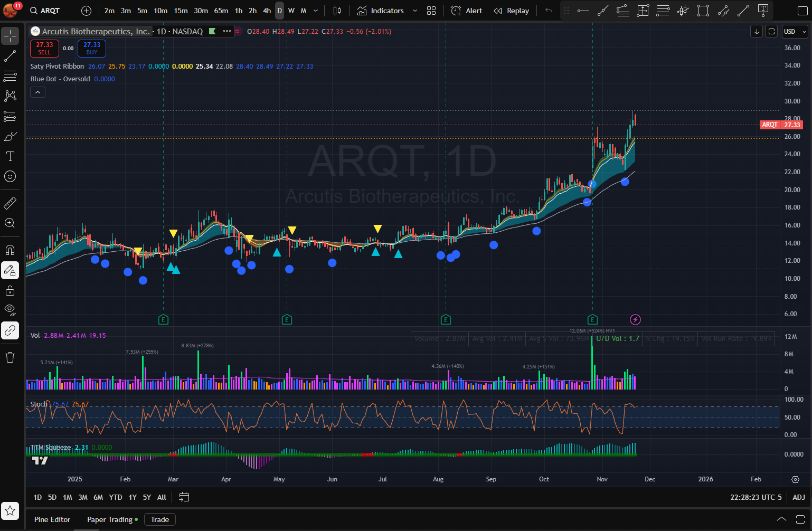Click the add symbol plus icon
The height and width of the screenshot is (531, 812).
pos(87,11)
